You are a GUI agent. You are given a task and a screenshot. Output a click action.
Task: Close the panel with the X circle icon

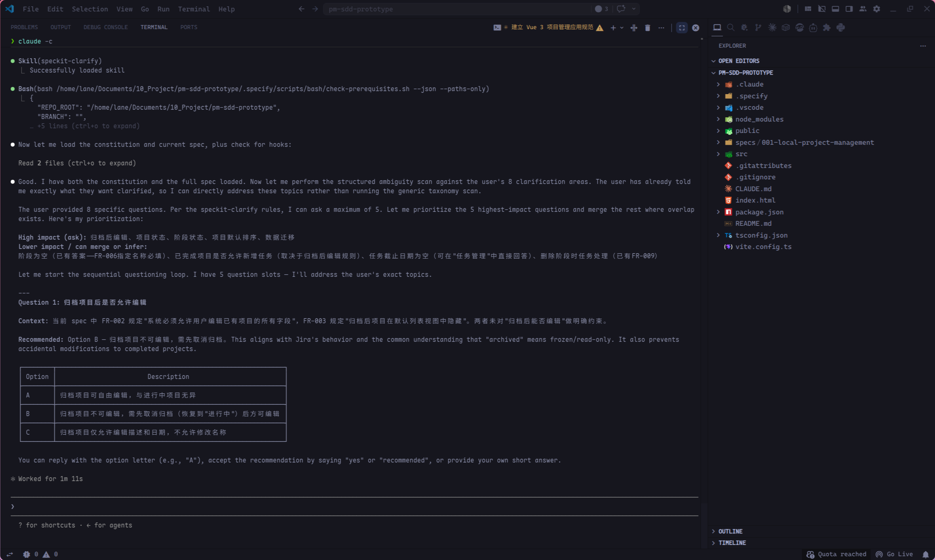coord(696,27)
